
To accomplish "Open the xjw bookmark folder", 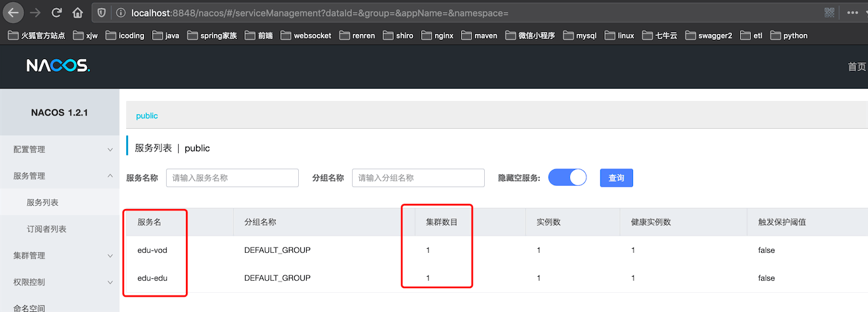I will coord(86,36).
